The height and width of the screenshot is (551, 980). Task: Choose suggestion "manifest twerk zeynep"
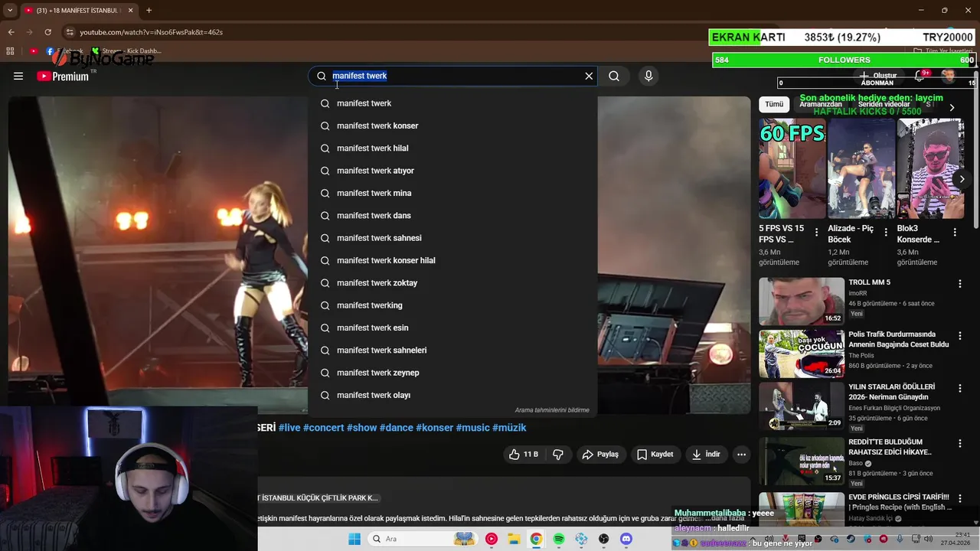pos(452,373)
